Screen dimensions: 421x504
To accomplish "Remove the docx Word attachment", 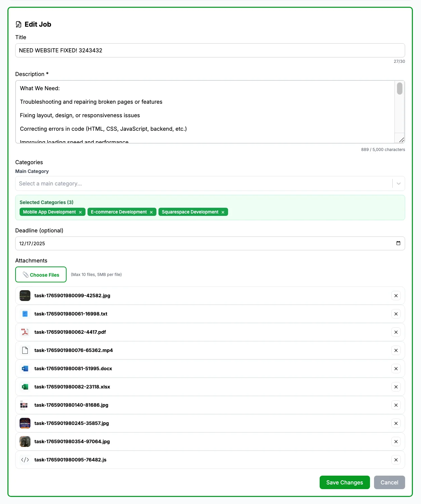I will pos(396,369).
